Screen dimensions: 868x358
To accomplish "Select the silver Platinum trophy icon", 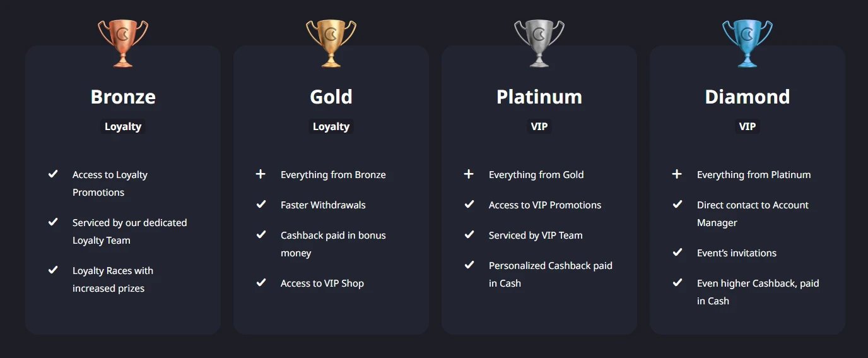I will click(539, 43).
